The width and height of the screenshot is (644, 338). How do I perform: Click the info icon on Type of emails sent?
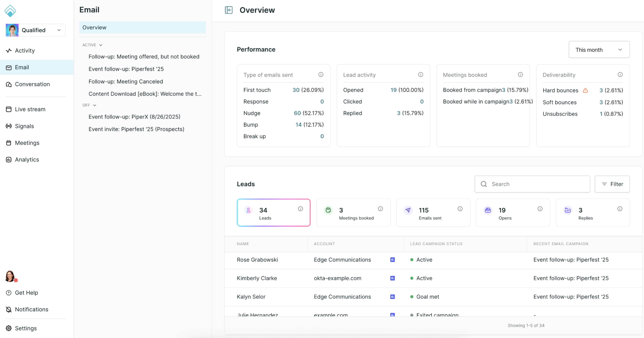tap(321, 75)
